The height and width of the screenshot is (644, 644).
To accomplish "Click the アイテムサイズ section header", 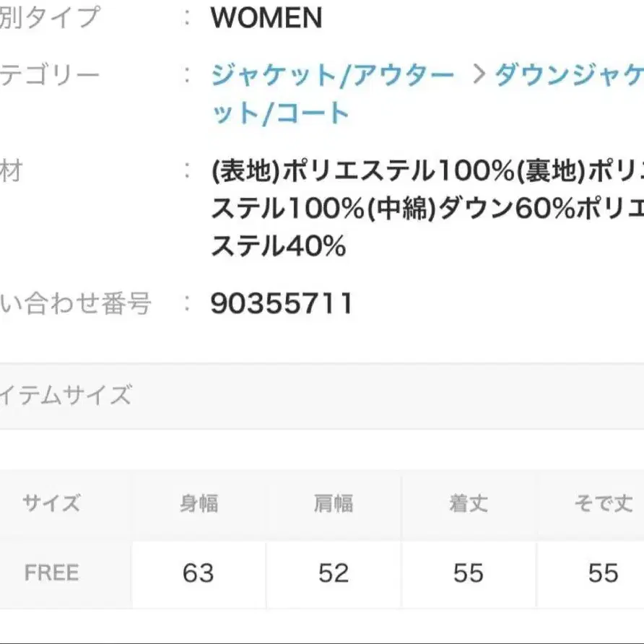I will coord(66,396).
